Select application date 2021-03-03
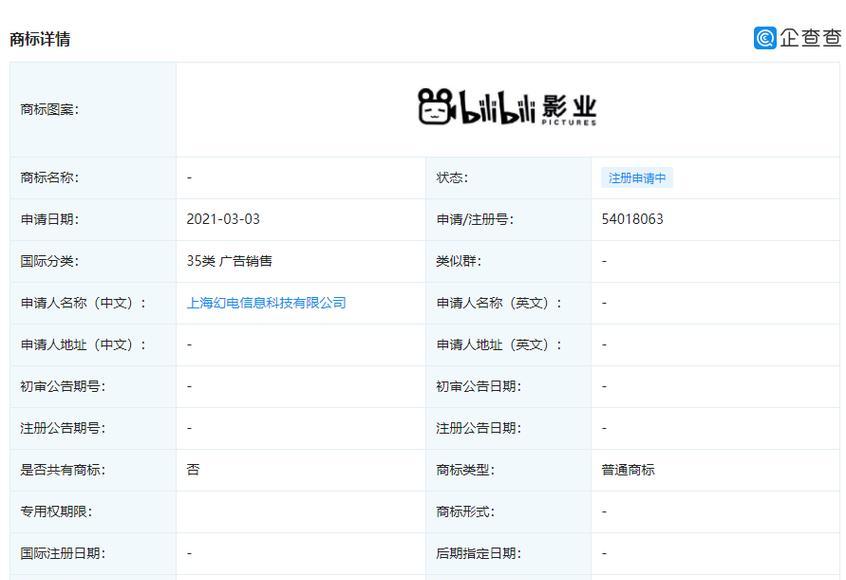The image size is (846, 580). click(223, 219)
